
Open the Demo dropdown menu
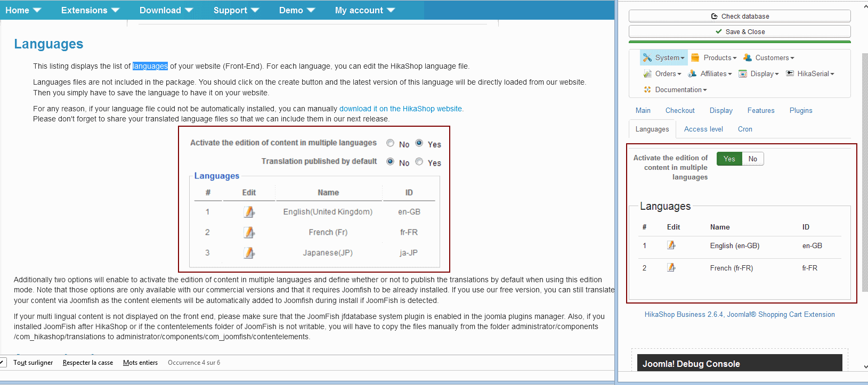[x=297, y=10]
